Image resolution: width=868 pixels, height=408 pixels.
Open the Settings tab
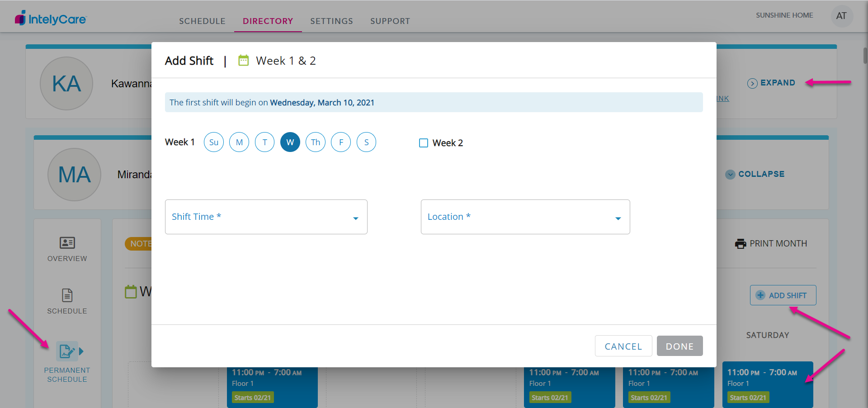pyautogui.click(x=331, y=21)
